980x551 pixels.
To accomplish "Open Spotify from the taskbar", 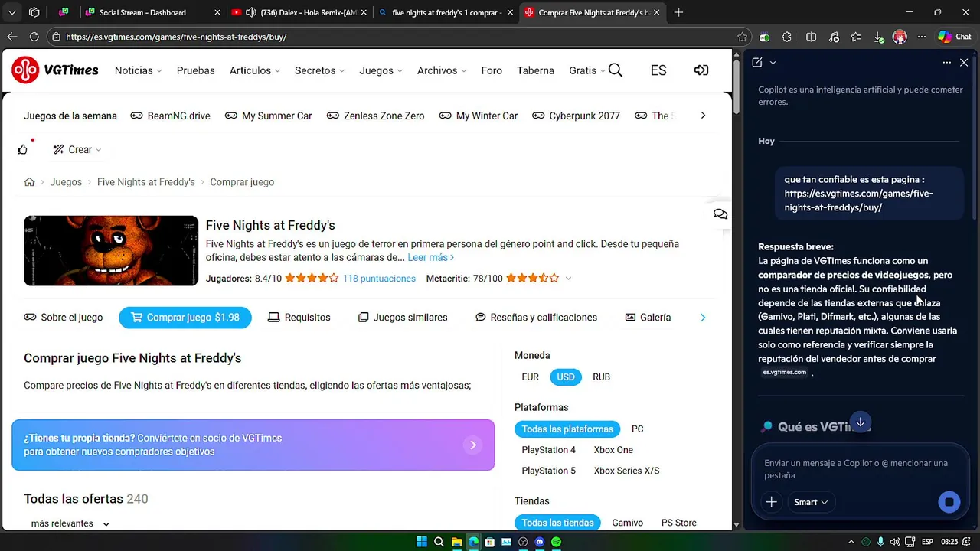I will click(557, 542).
